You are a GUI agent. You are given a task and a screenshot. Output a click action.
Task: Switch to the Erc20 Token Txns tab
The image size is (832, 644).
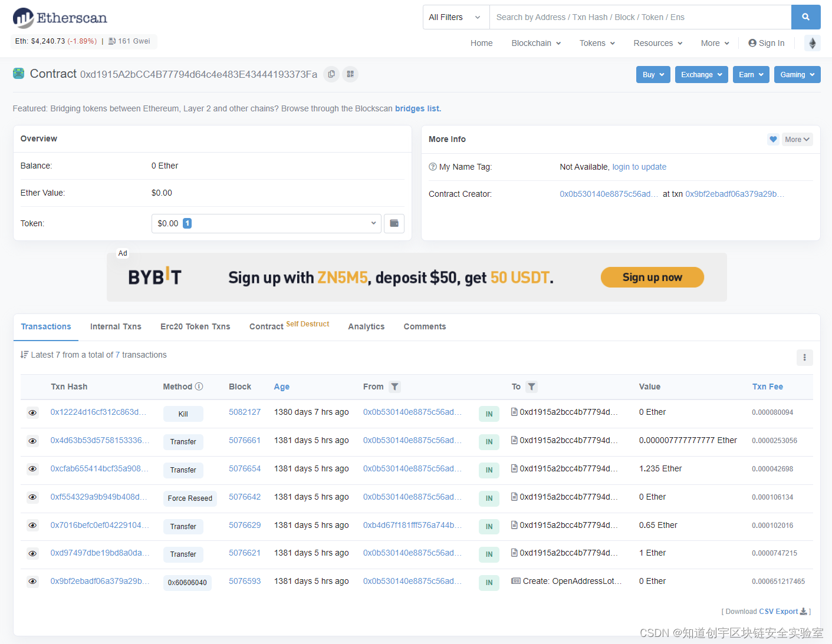[x=195, y=326]
